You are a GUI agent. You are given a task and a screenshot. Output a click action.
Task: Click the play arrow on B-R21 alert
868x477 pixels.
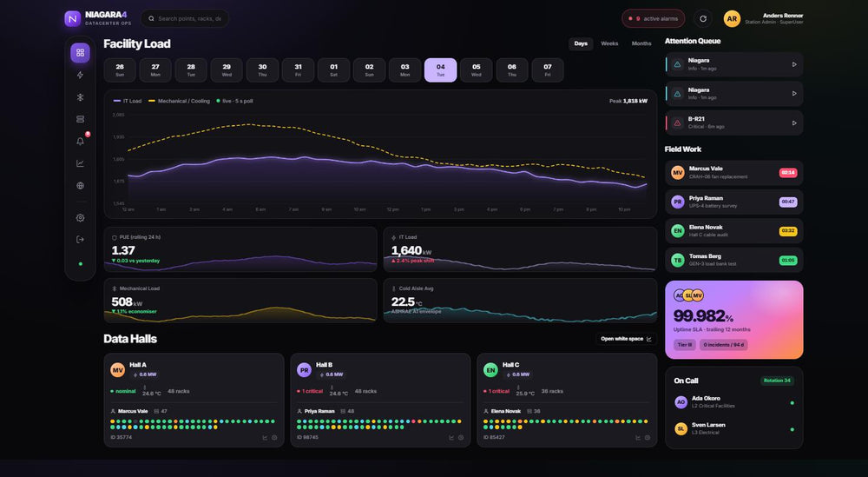(794, 123)
